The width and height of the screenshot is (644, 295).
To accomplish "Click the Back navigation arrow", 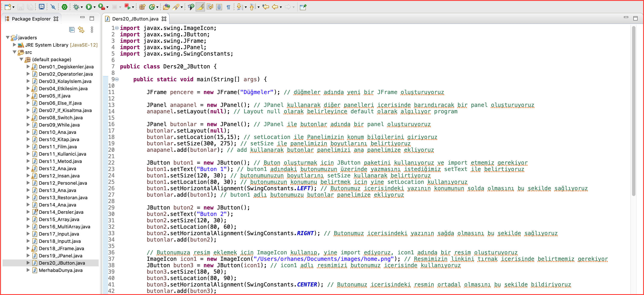I will [x=275, y=7].
